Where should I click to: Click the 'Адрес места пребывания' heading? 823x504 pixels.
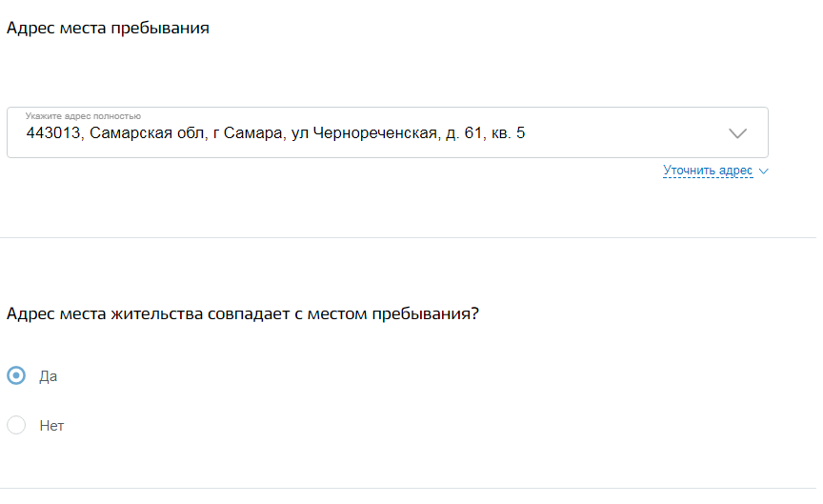[x=108, y=29]
